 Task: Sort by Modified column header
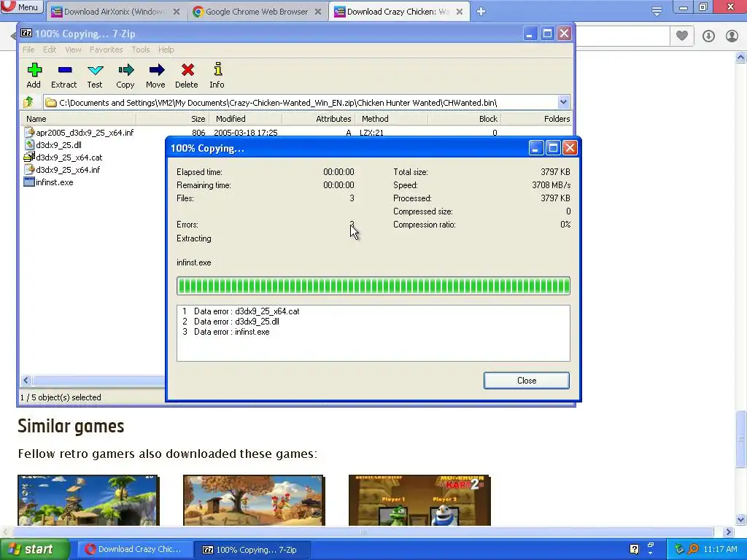[x=245, y=119]
